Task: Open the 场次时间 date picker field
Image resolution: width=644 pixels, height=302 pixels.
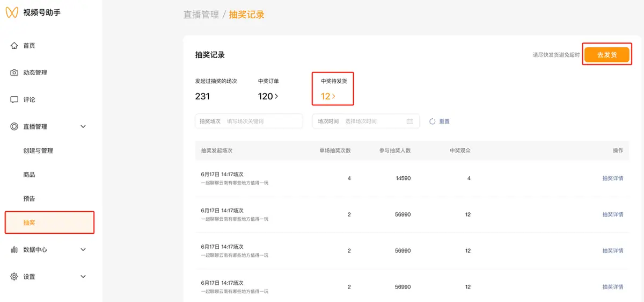Action: tap(365, 121)
